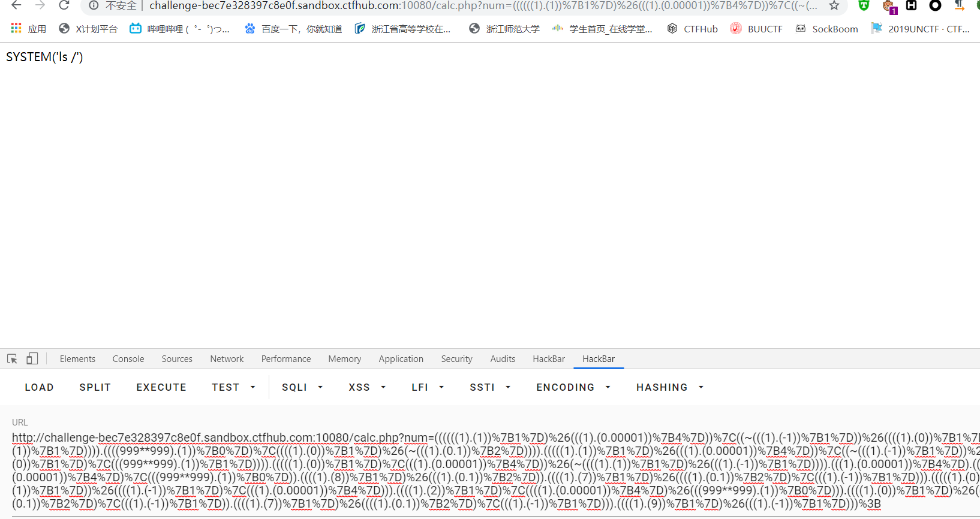Open the CTFHub bookmark
Viewport: 980px width, 519px height.
[x=692, y=29]
